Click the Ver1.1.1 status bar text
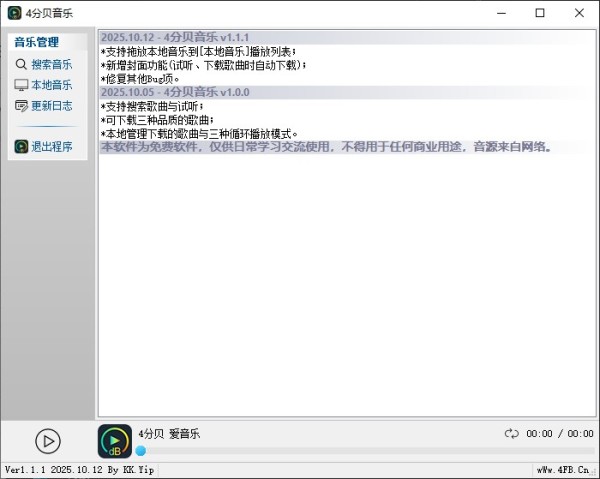Image resolution: width=600 pixels, height=479 pixels. pyautogui.click(x=80, y=470)
